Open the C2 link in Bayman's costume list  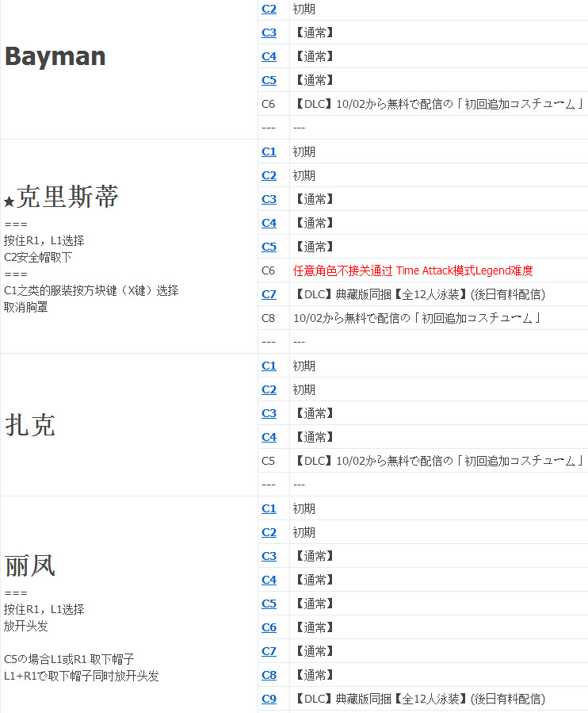click(x=269, y=9)
